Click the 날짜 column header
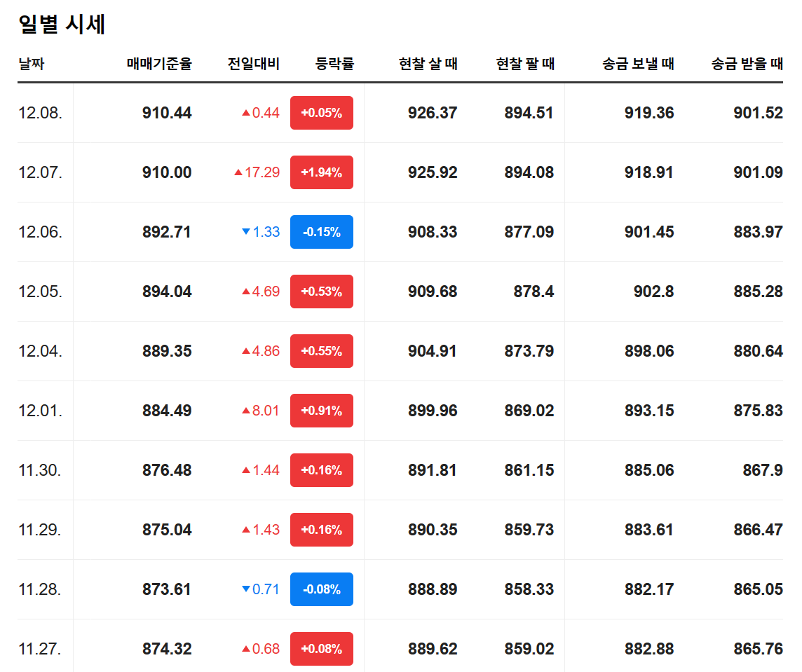This screenshot has width=802, height=672. [32, 64]
